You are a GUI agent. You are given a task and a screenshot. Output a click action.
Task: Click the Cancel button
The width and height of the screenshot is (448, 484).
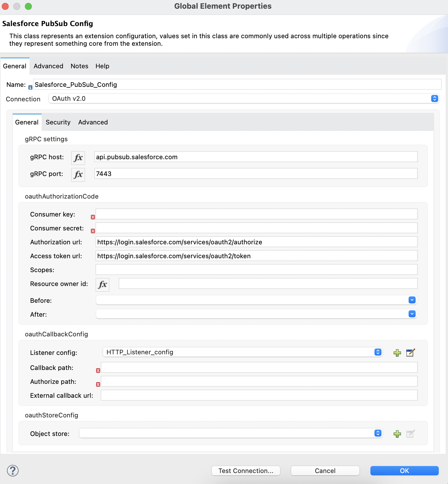pyautogui.click(x=325, y=471)
